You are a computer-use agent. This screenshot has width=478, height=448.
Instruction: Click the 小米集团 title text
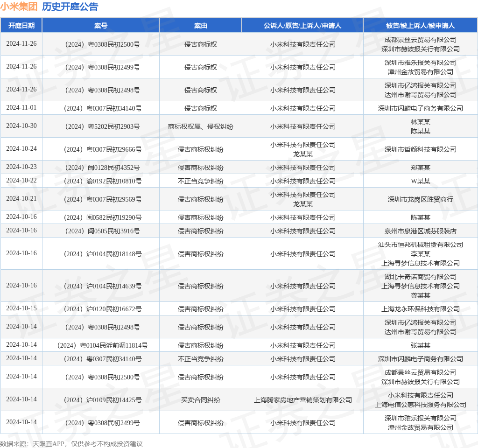point(19,7)
